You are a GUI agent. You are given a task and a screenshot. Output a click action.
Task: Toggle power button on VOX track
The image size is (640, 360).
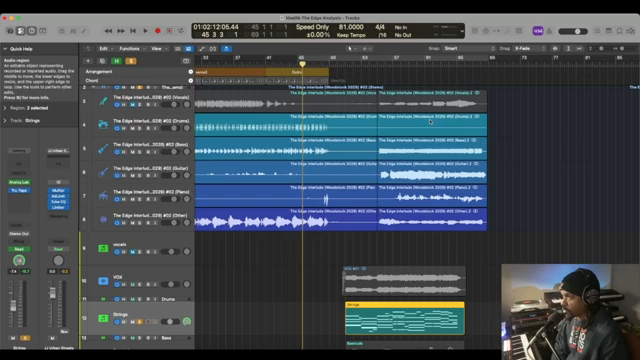click(x=117, y=284)
